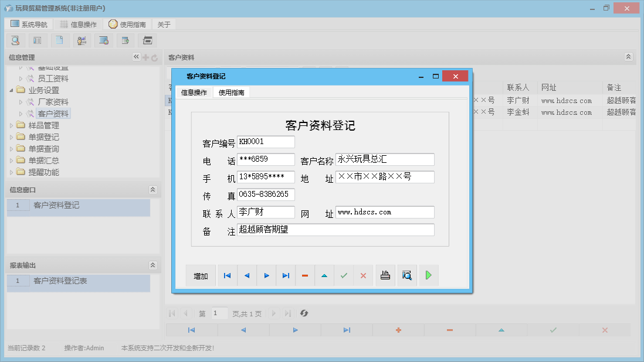The image size is (644, 362).
Task: Open print preview in the dialog toolbar
Action: [x=407, y=275]
